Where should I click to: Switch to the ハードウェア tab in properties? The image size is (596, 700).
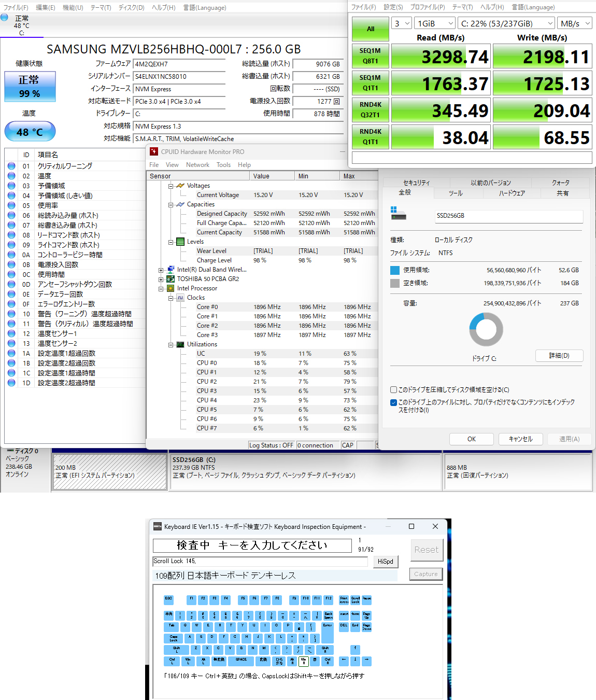tap(512, 193)
